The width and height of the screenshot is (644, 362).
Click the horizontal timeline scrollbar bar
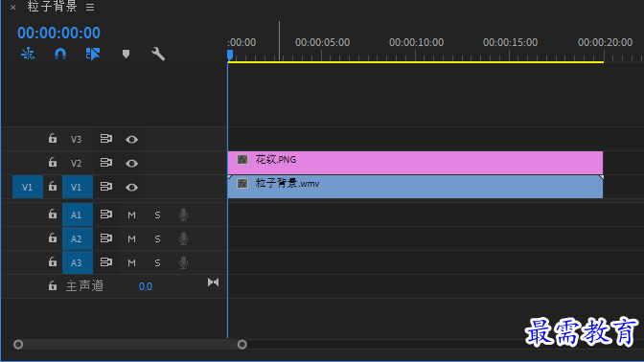pyautogui.click(x=130, y=345)
